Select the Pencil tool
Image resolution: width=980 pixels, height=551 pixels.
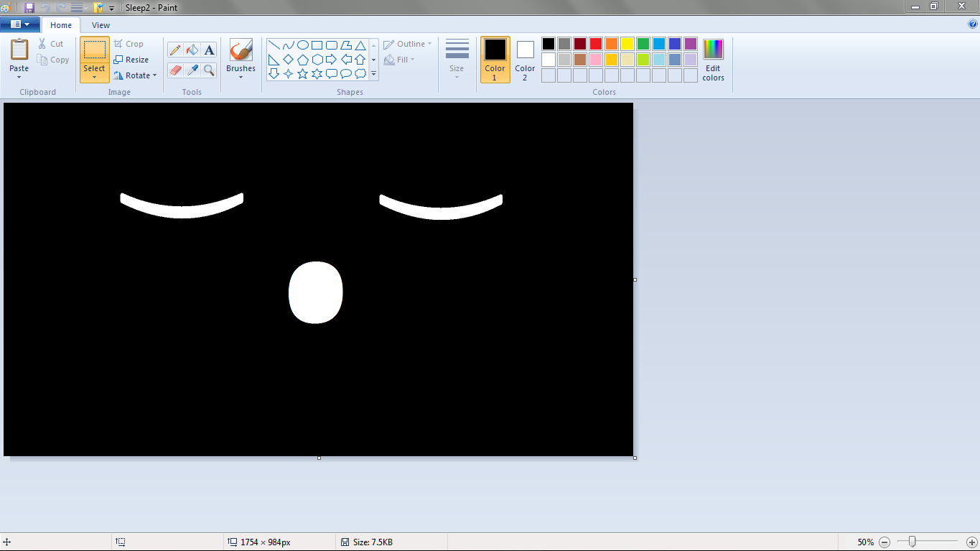pos(175,50)
